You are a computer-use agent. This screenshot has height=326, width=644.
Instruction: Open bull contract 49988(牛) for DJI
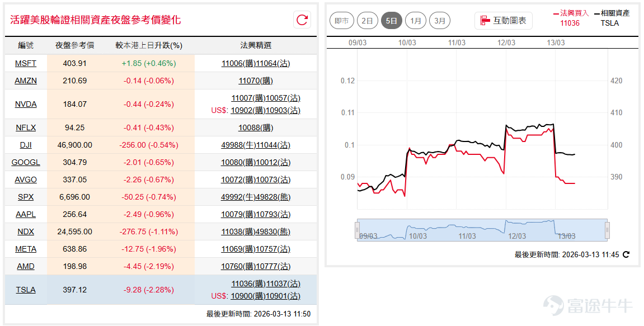pyautogui.click(x=238, y=145)
